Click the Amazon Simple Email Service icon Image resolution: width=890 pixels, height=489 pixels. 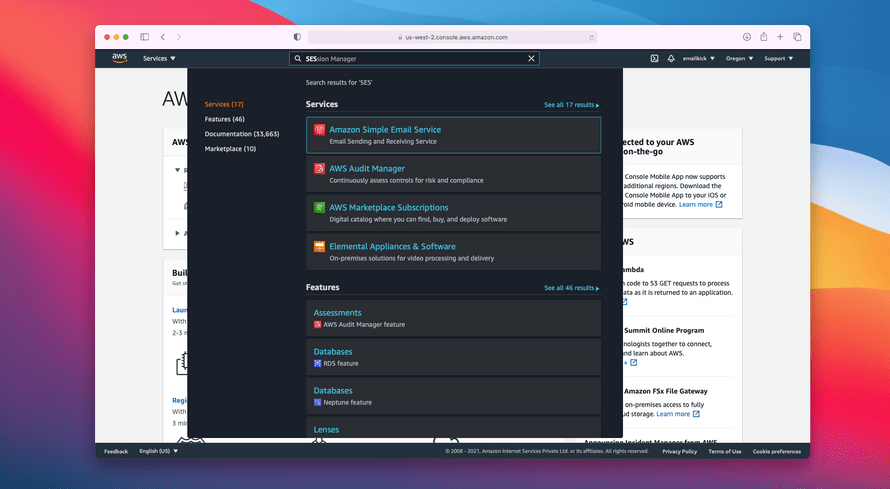pyautogui.click(x=319, y=130)
